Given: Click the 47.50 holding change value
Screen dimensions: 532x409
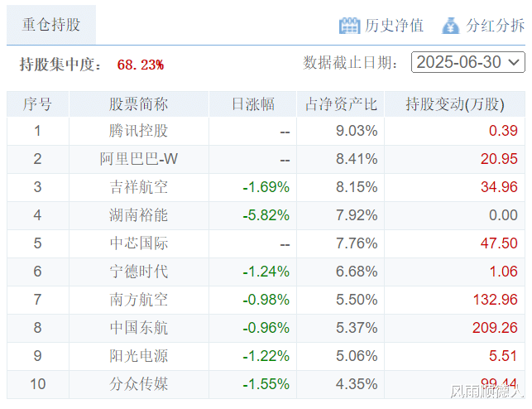Looking at the screenshot, I should [x=499, y=243].
